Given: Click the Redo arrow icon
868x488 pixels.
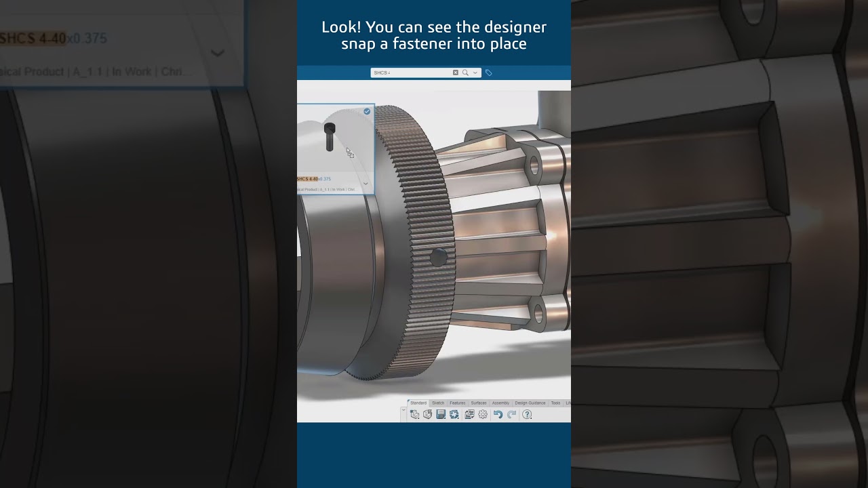Looking at the screenshot, I should tap(512, 415).
